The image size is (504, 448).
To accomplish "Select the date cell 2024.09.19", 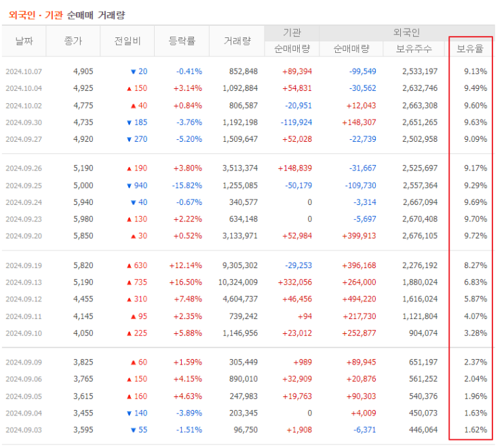I will point(24,265).
